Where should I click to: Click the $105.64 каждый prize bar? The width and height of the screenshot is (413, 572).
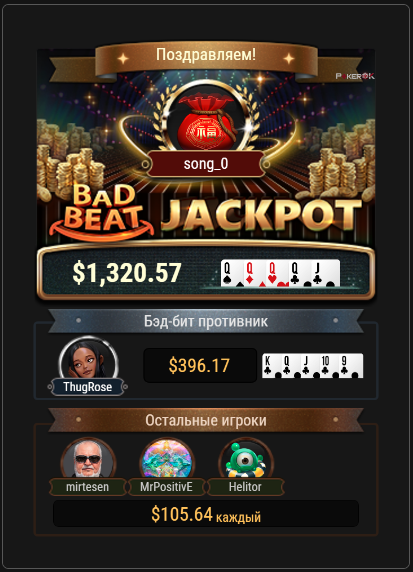[x=206, y=514]
